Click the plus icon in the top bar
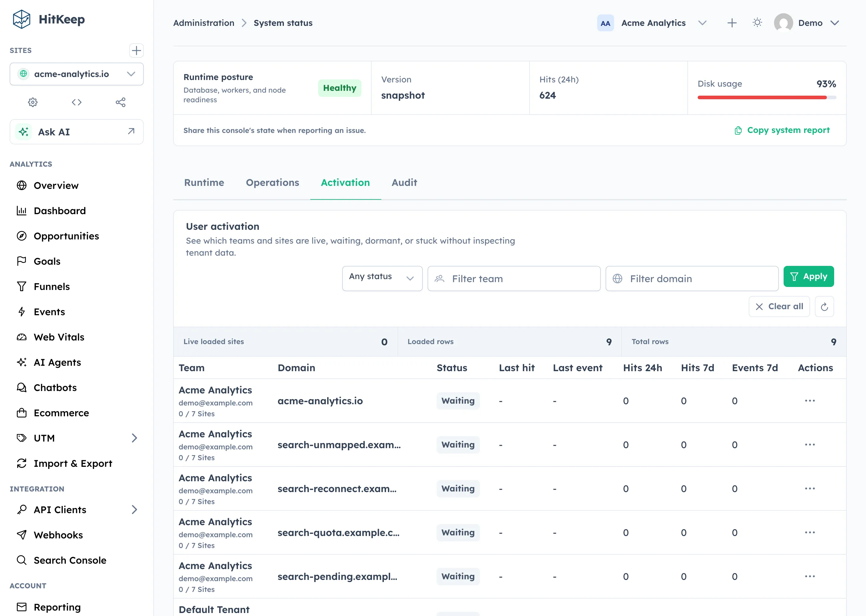 [x=732, y=23]
